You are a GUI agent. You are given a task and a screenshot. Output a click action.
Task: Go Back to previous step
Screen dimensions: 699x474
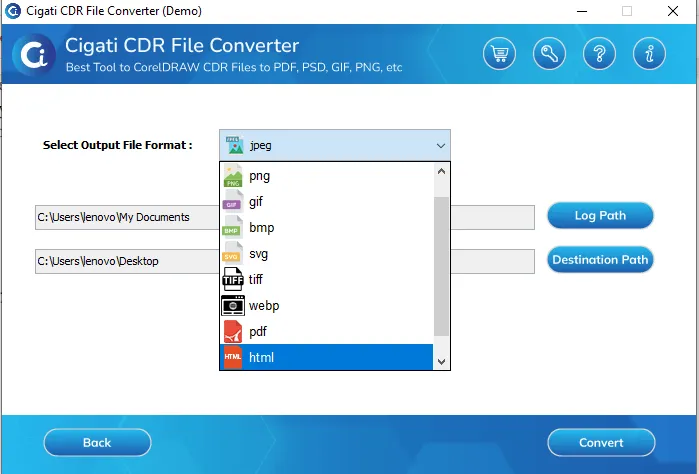coord(97,442)
